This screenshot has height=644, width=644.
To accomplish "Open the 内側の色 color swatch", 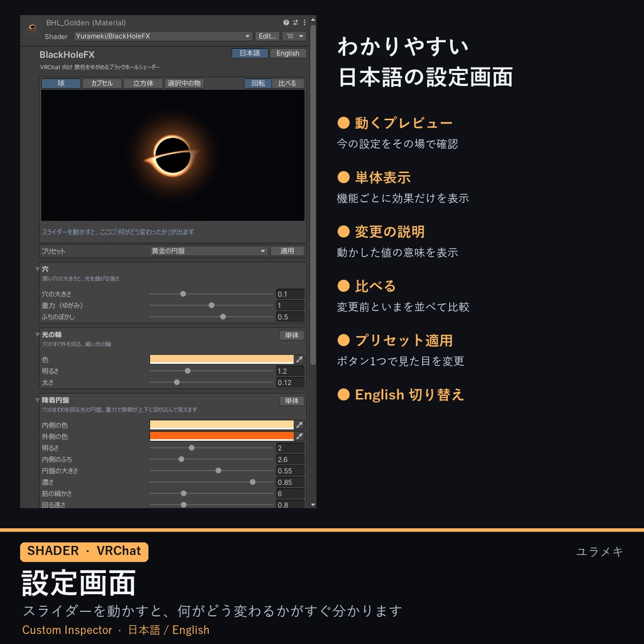I will [x=222, y=425].
